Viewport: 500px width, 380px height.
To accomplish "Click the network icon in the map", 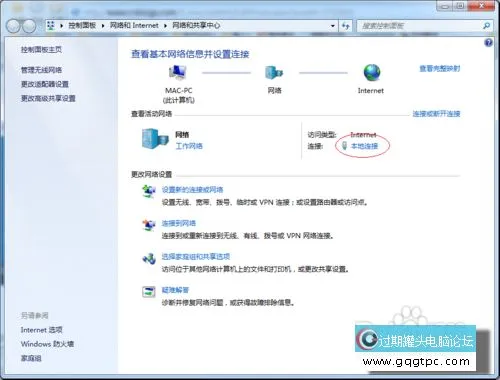I will [274, 72].
